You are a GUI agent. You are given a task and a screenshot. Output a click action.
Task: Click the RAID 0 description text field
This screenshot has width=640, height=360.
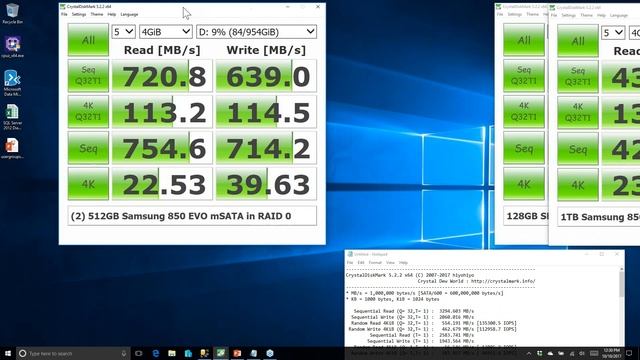pyautogui.click(x=192, y=216)
